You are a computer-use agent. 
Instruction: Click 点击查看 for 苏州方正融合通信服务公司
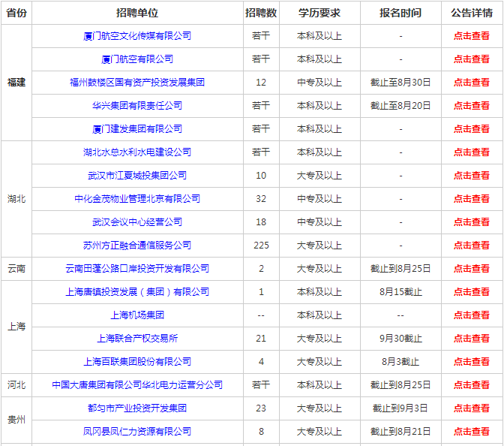pyautogui.click(x=472, y=246)
